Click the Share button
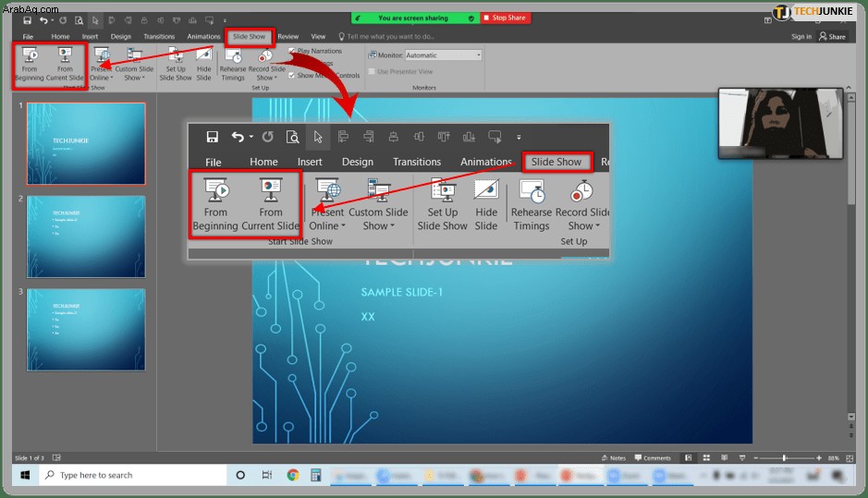This screenshot has height=498, width=868. pos(832,37)
